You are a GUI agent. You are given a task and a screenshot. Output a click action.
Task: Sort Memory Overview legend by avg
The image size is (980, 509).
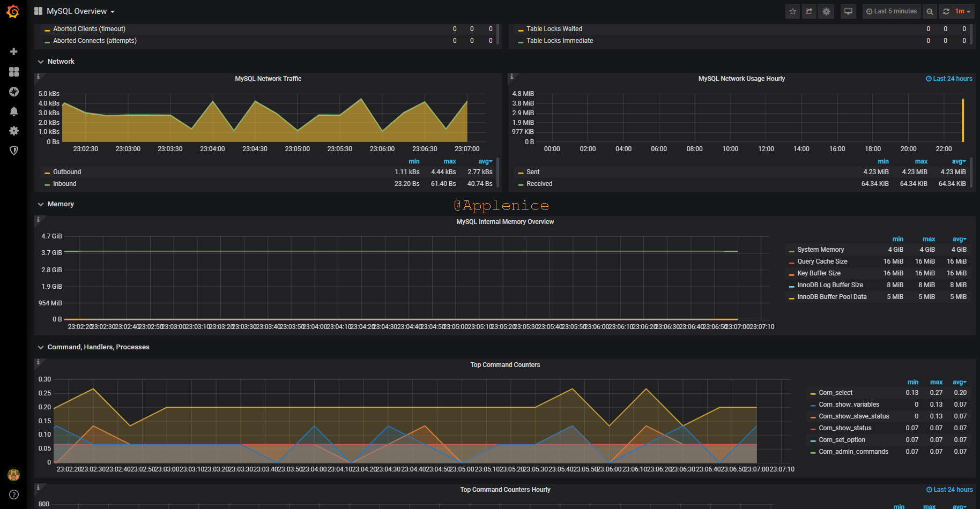pos(959,239)
